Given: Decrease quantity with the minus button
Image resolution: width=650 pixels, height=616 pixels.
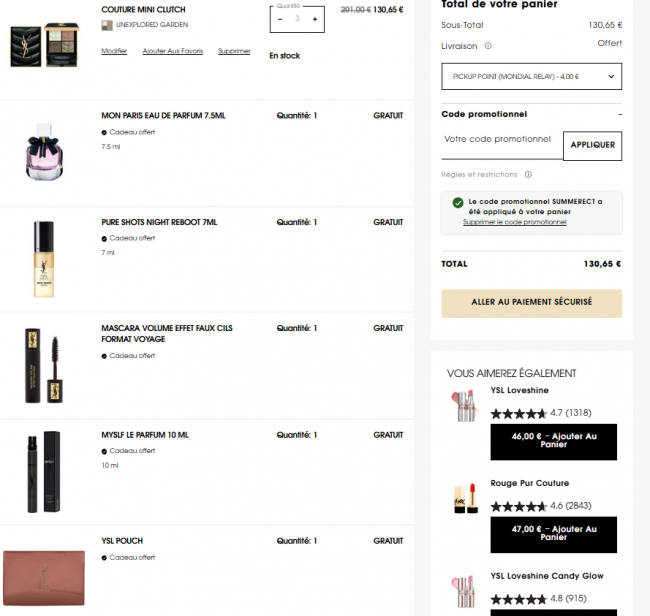Looking at the screenshot, I should pos(280,19).
